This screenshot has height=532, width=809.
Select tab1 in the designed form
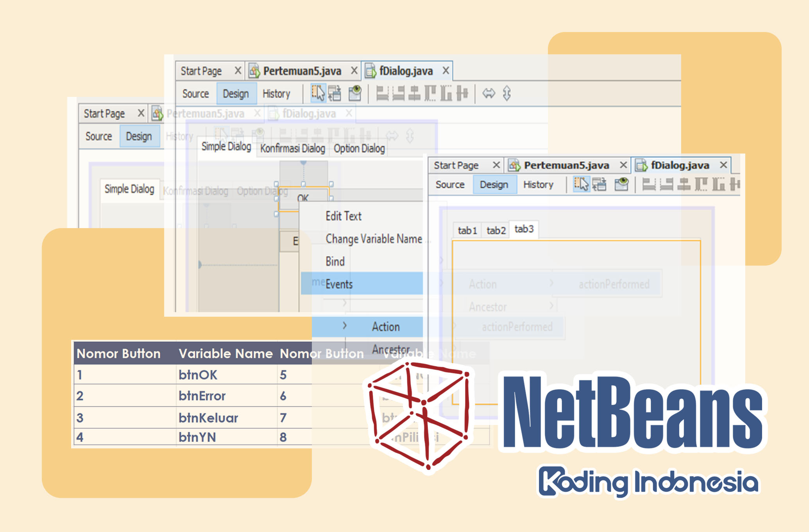467,230
